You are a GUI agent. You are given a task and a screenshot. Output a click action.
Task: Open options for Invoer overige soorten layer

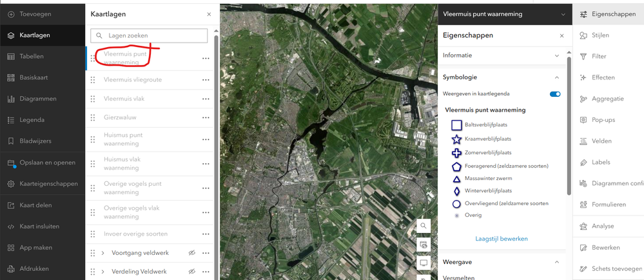[x=206, y=234]
